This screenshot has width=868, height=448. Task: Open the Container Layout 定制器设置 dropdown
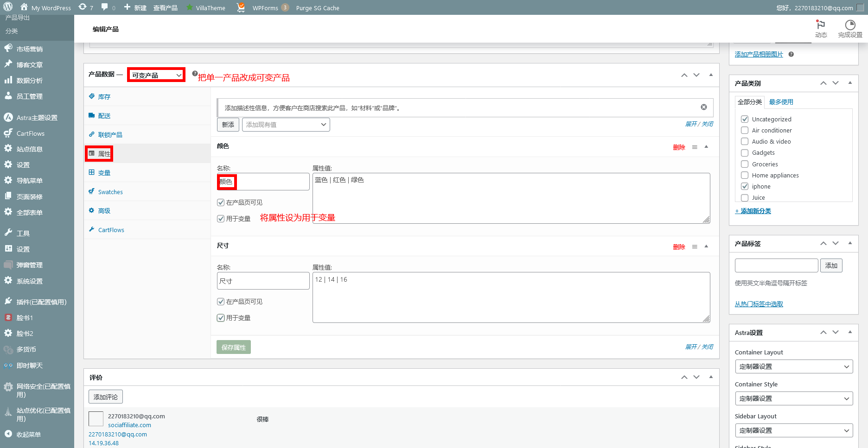793,366
